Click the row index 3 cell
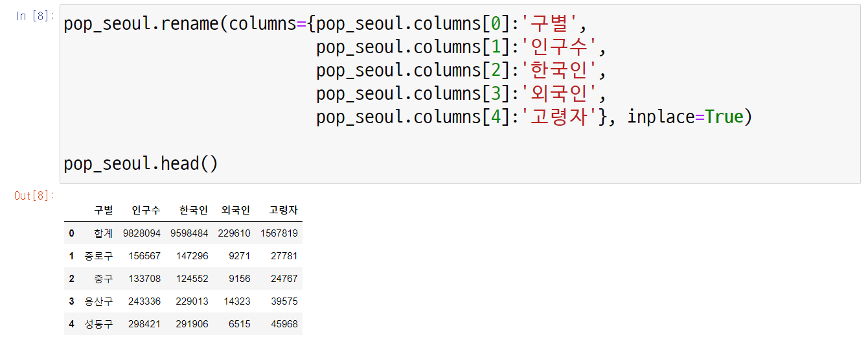 point(71,301)
